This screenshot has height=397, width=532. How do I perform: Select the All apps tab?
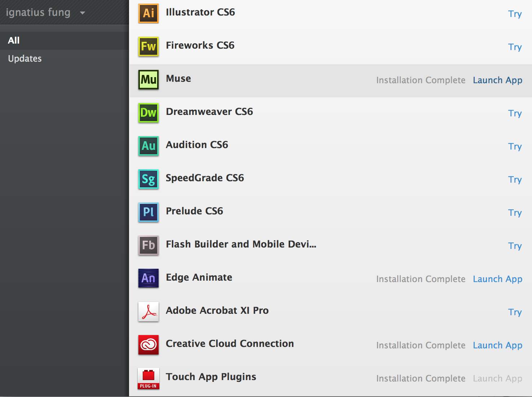pyautogui.click(x=14, y=40)
